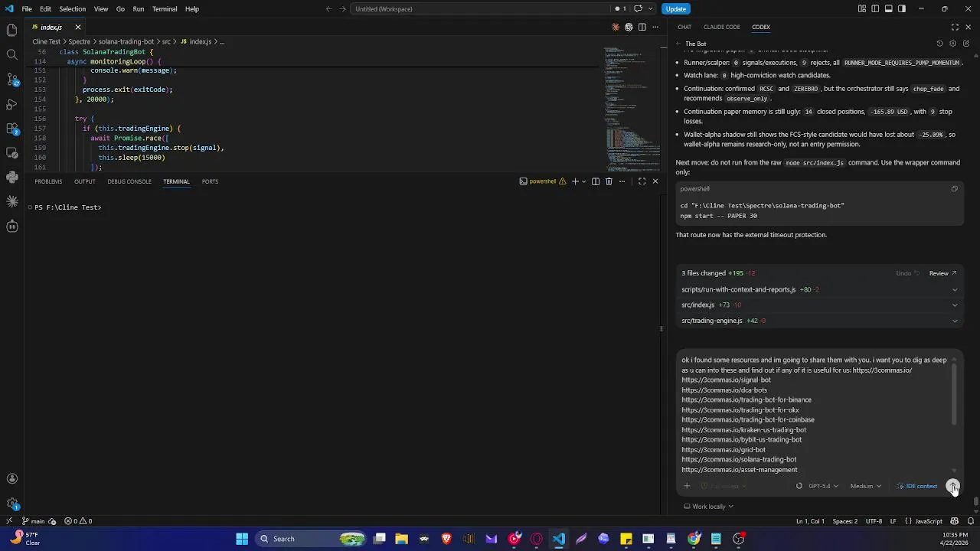Image resolution: width=980 pixels, height=551 pixels.
Task: Click the main branch in status bar
Action: pyautogui.click(x=33, y=521)
